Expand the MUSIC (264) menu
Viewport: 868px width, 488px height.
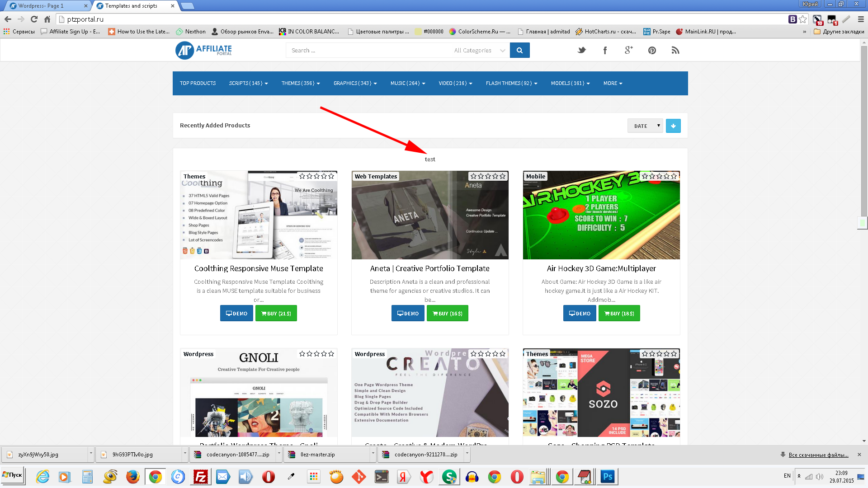pos(408,83)
